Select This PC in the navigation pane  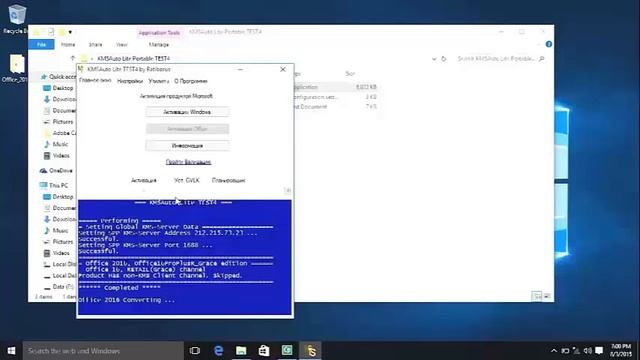[55, 185]
